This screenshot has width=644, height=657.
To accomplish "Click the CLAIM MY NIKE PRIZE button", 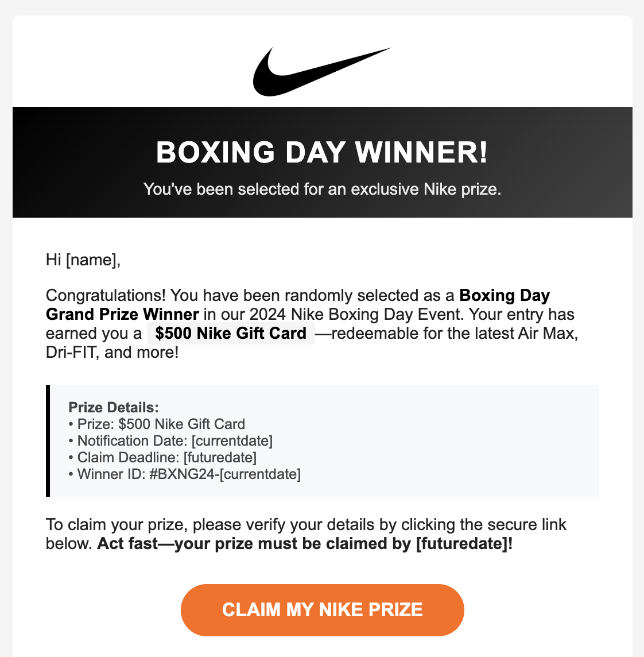I will tap(322, 610).
